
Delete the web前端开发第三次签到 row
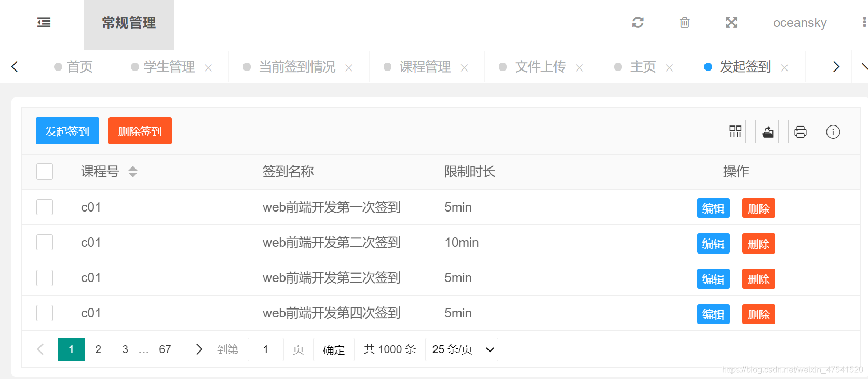click(x=758, y=279)
